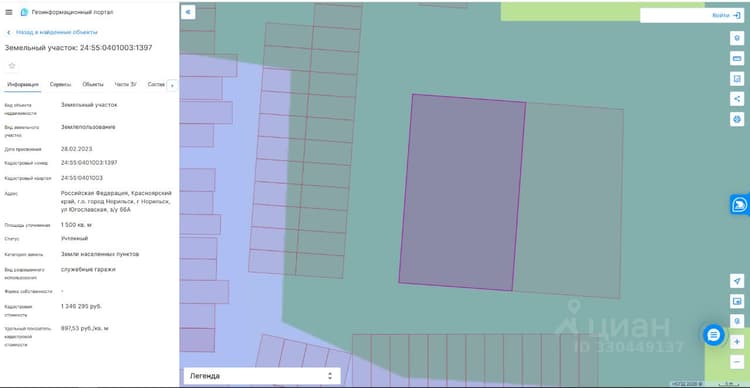This screenshot has height=388, width=750.
Task: Expand the Легенда panel arrows
Action: click(x=330, y=376)
